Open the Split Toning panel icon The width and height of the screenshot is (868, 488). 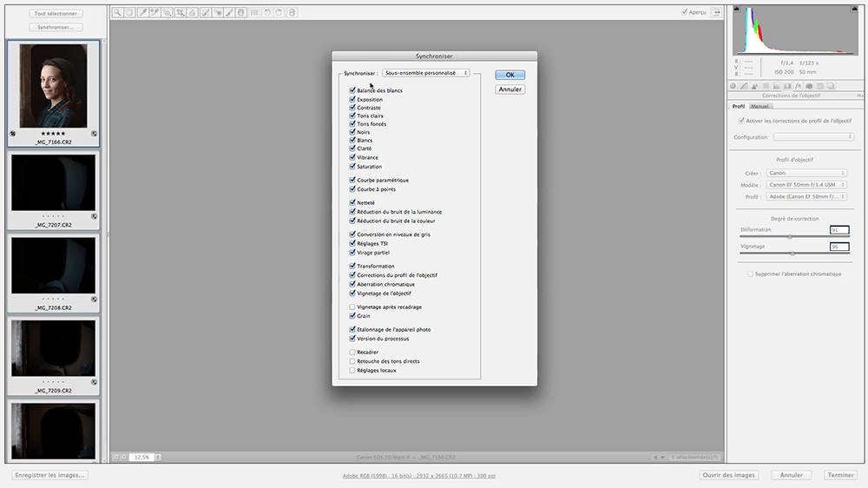(x=776, y=86)
